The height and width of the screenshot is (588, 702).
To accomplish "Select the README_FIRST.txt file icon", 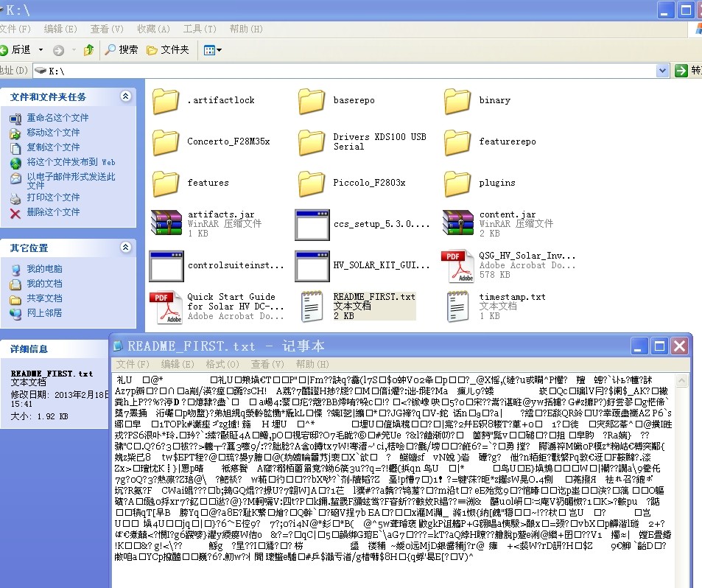I will (312, 307).
